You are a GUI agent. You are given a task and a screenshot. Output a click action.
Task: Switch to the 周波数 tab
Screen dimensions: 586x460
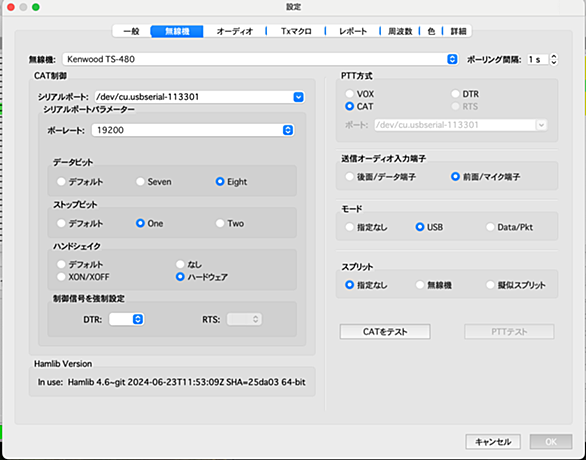pos(400,31)
